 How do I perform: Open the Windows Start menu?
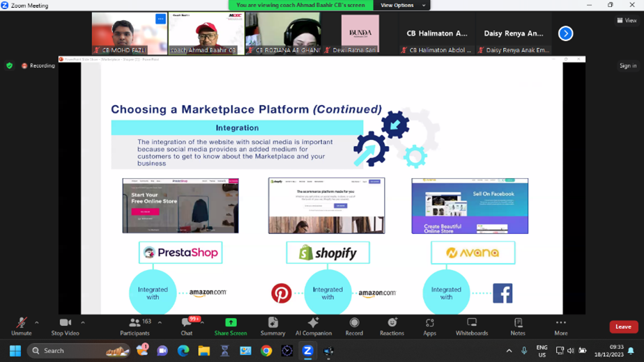15,351
